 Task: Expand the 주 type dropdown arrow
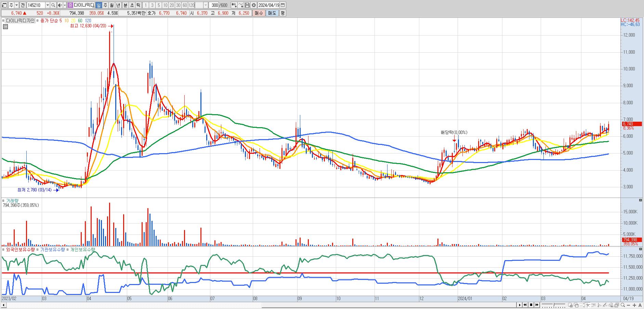click(16, 5)
